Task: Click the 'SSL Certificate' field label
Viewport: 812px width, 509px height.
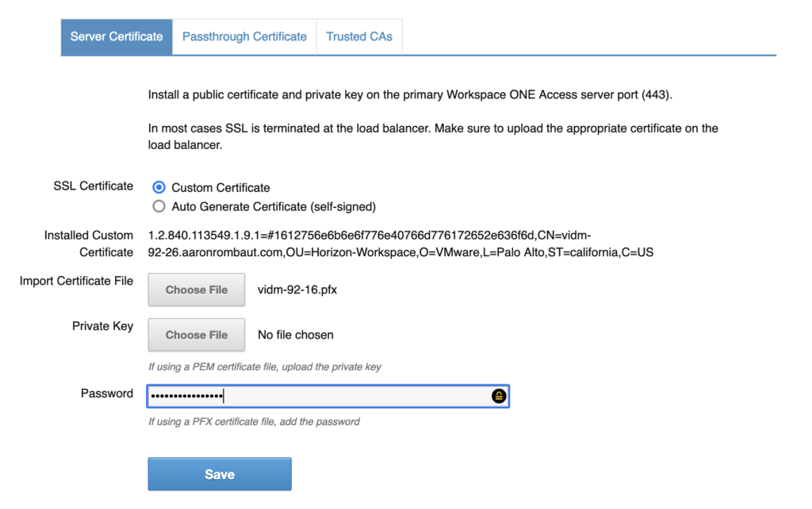Action: 94,186
